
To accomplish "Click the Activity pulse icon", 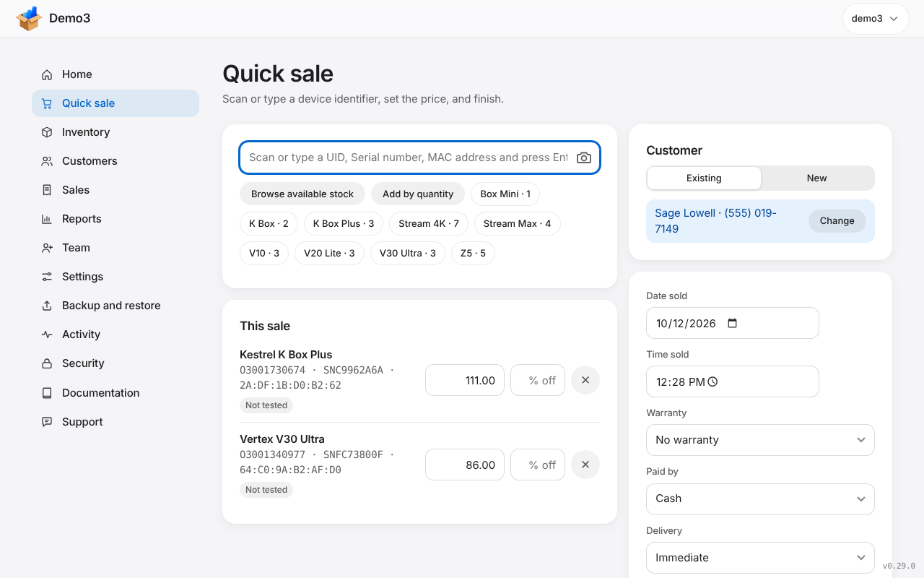I will 47,335.
